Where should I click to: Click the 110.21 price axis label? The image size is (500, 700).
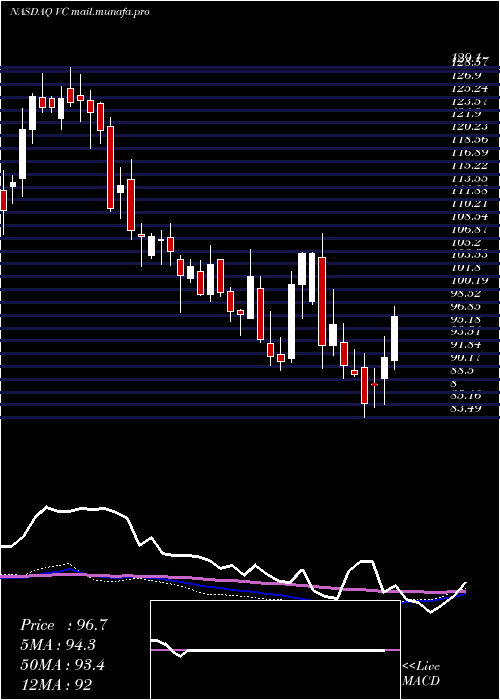(470, 204)
